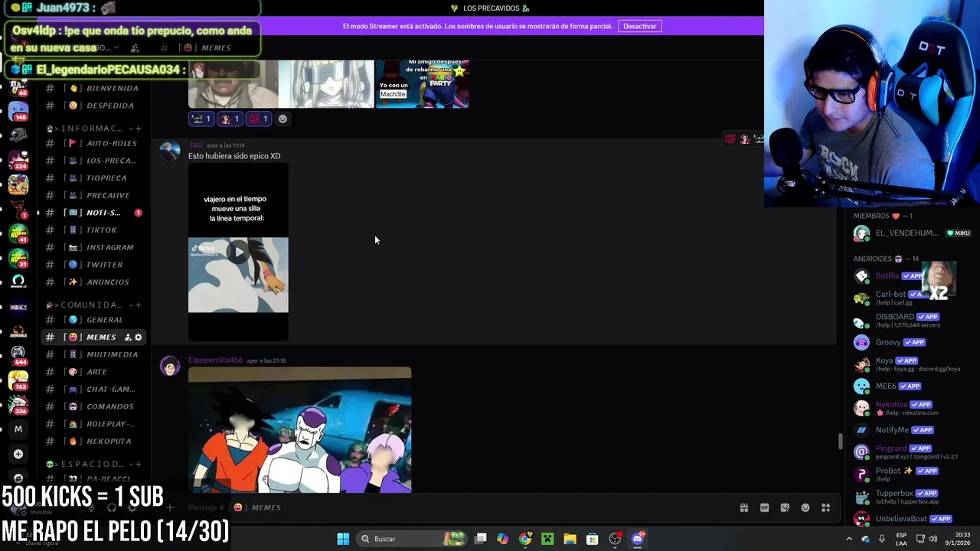Image resolution: width=980 pixels, height=551 pixels.
Task: Open the server with letter M icon
Action: [18, 429]
